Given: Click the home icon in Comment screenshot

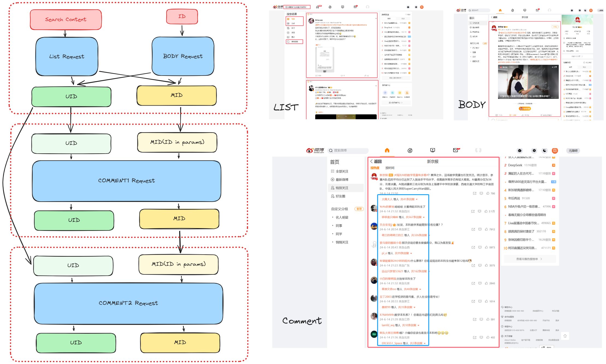Looking at the screenshot, I should [x=387, y=150].
